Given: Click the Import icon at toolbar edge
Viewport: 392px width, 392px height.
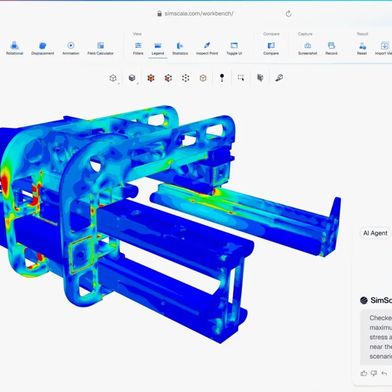Looking at the screenshot, I should 384,48.
